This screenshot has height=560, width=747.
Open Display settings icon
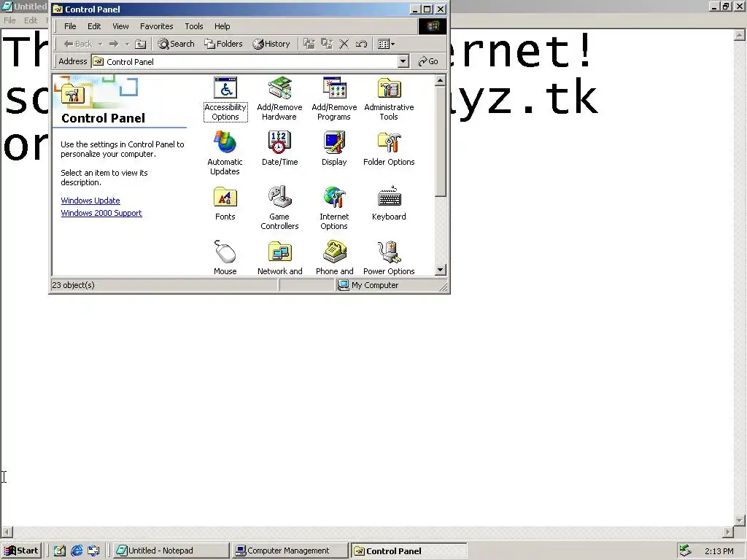pyautogui.click(x=334, y=149)
